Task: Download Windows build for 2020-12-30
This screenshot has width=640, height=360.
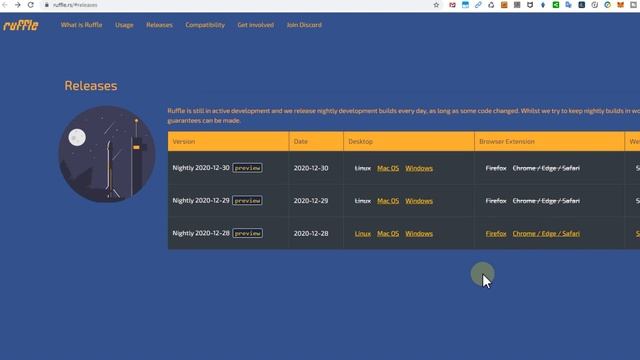Action: coord(419,168)
